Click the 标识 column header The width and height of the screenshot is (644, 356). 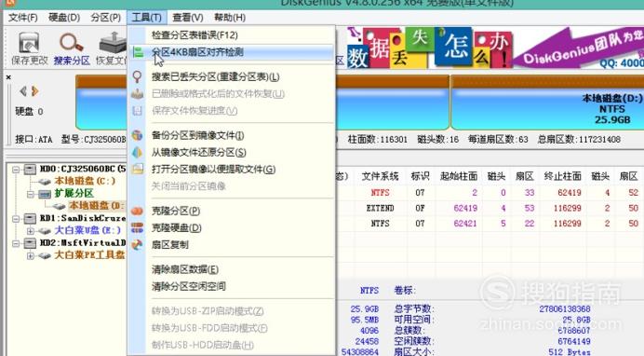420,176
